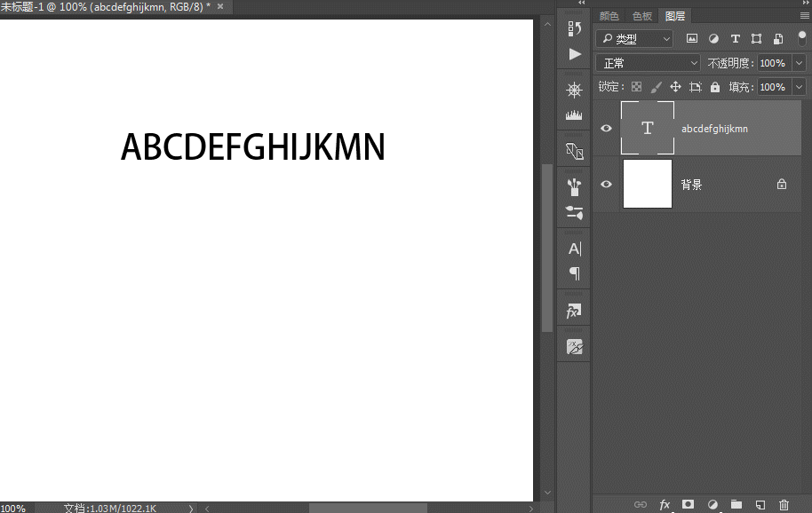812x513 pixels.
Task: Click the link layers icon at panel bottom
Action: pos(641,504)
